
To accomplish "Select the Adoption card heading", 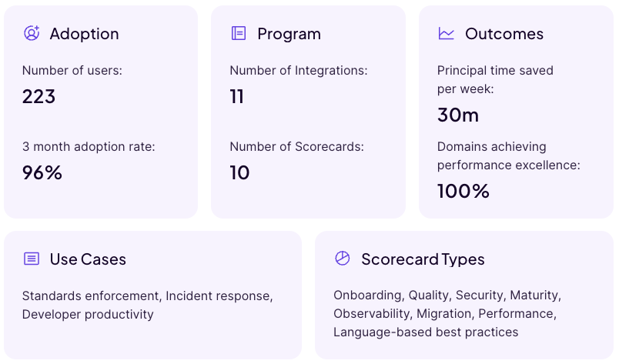I will tap(84, 34).
